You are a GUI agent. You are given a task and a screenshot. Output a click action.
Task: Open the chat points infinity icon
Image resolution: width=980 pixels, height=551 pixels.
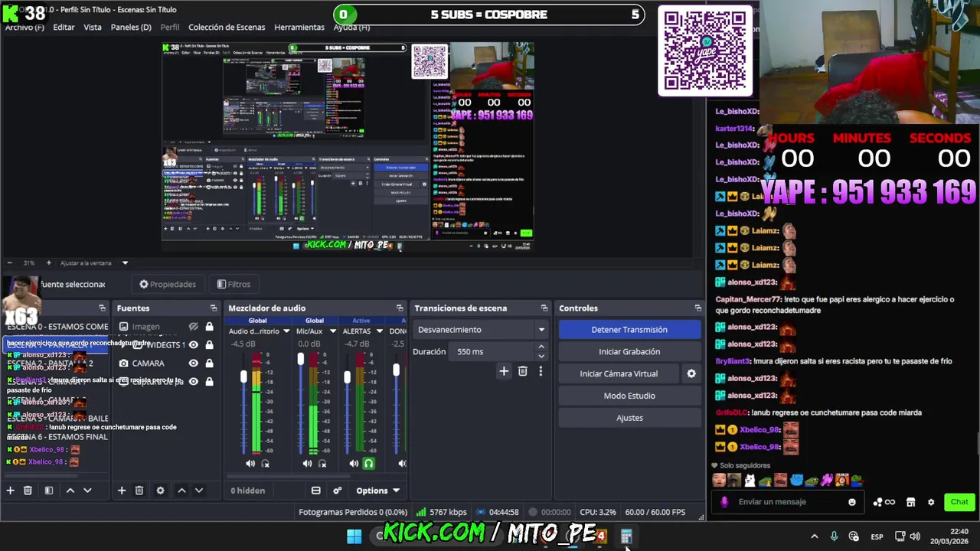(884, 502)
